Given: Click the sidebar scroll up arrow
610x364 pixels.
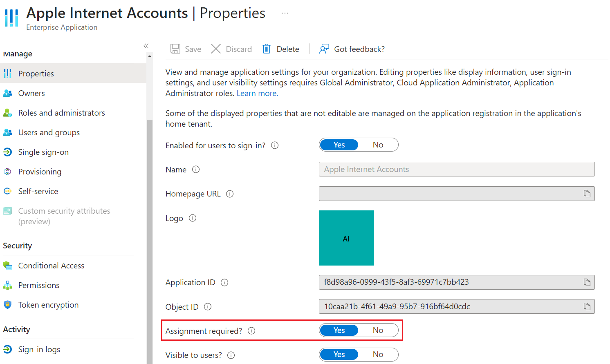Looking at the screenshot, I should point(150,56).
